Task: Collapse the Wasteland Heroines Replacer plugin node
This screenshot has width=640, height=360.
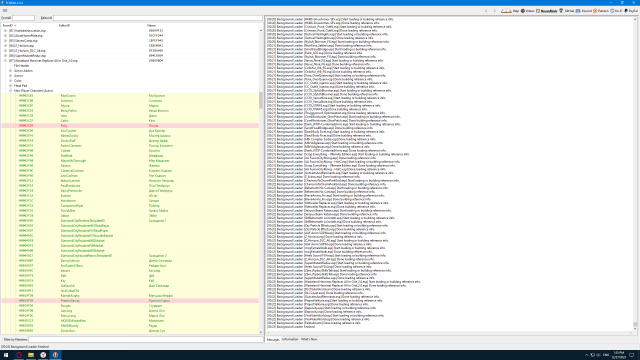Action: [x=5, y=60]
